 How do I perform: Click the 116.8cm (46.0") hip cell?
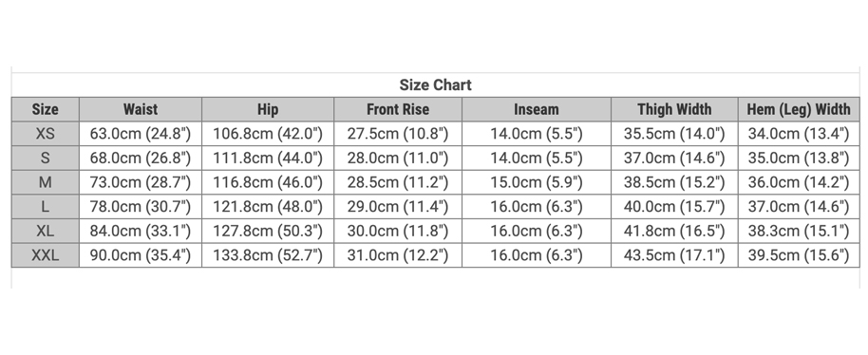point(268,182)
